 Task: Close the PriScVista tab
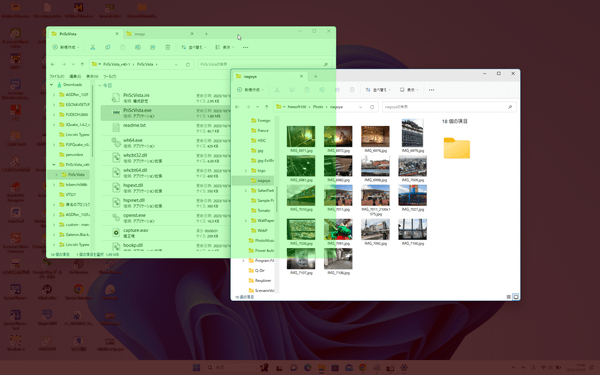click(117, 34)
